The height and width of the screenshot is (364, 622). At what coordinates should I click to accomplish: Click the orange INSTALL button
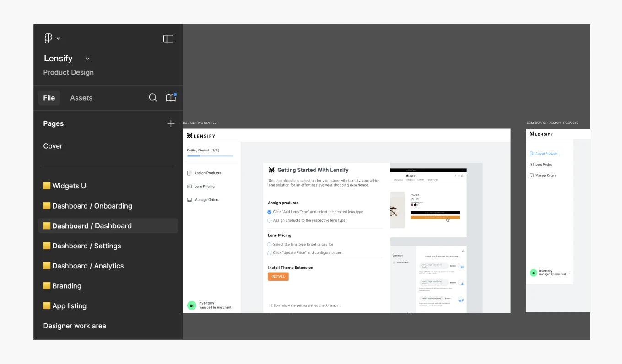278,277
